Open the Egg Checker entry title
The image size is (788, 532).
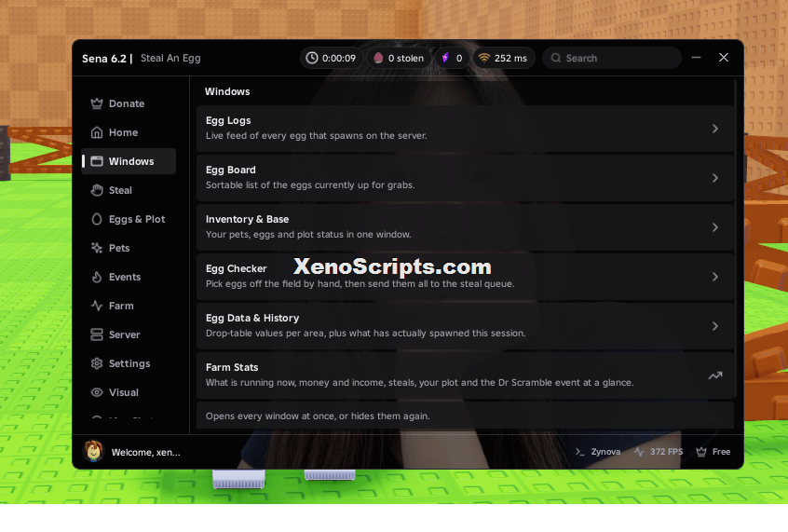point(237,268)
